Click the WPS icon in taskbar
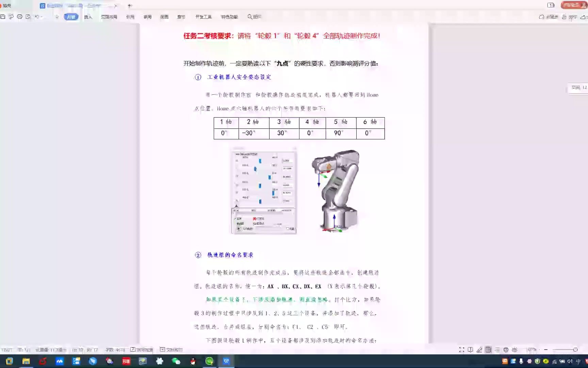The height and width of the screenshot is (368, 588). pyautogui.click(x=226, y=361)
